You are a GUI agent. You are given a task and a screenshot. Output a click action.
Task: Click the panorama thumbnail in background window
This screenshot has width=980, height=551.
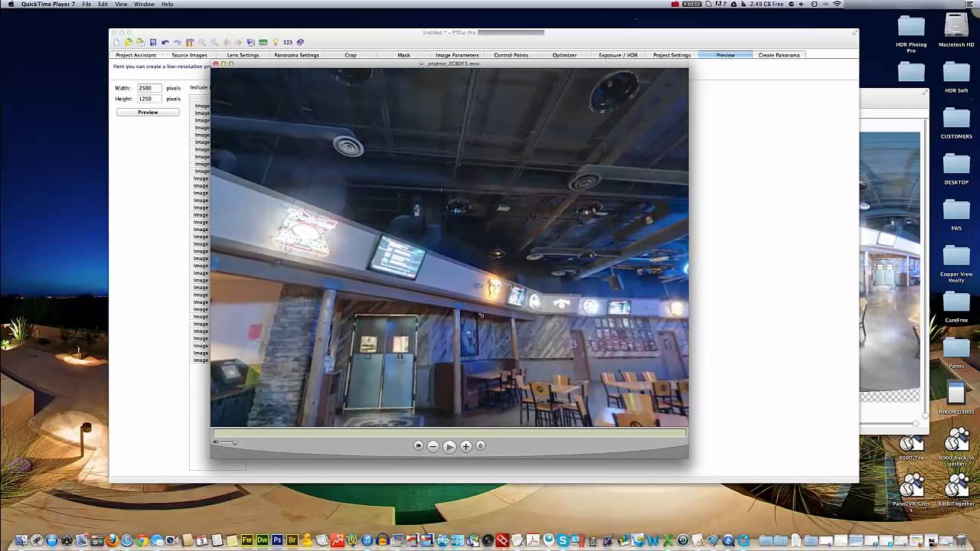890,260
